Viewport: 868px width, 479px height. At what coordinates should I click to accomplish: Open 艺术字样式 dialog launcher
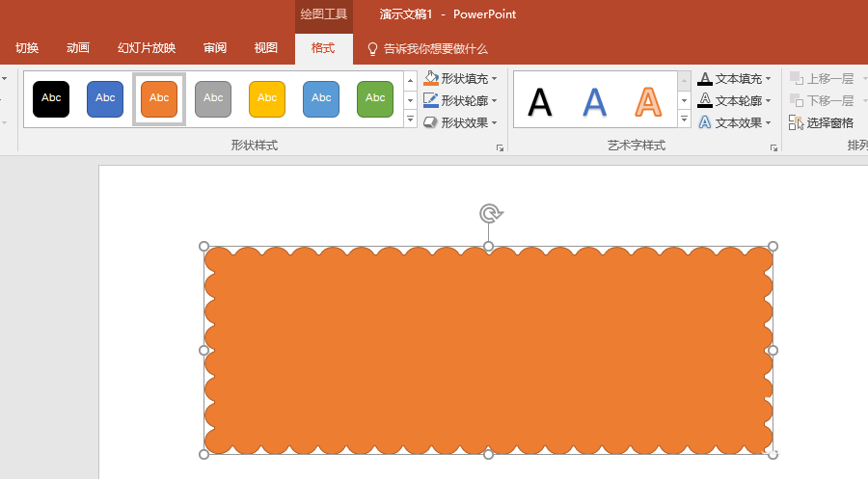tap(773, 147)
